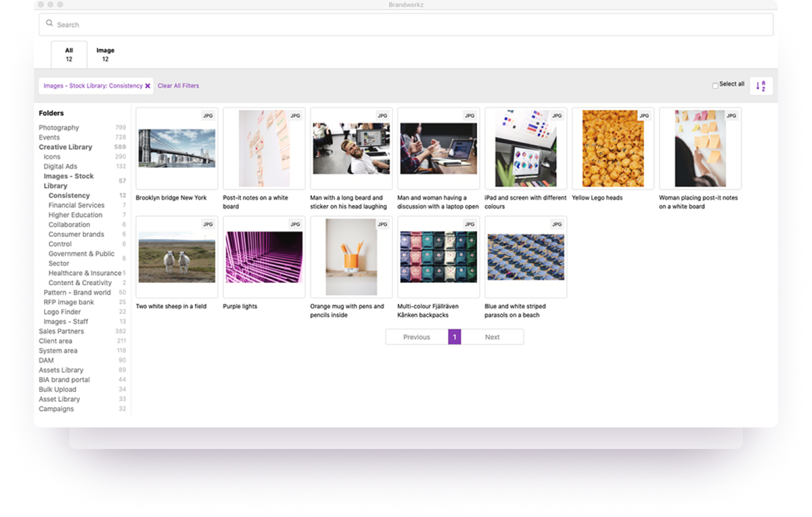Click JPG badge on Two white sheep image
Image resolution: width=812 pixels, height=517 pixels.
(208, 224)
